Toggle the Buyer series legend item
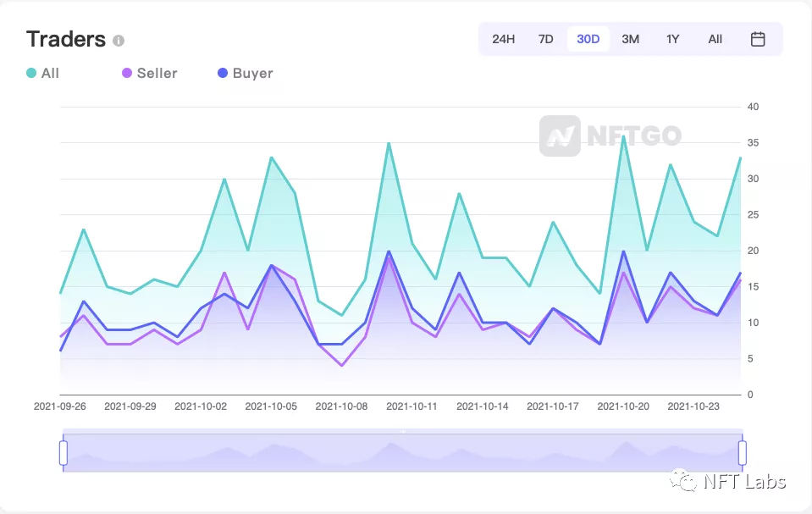812x514 pixels. point(245,73)
